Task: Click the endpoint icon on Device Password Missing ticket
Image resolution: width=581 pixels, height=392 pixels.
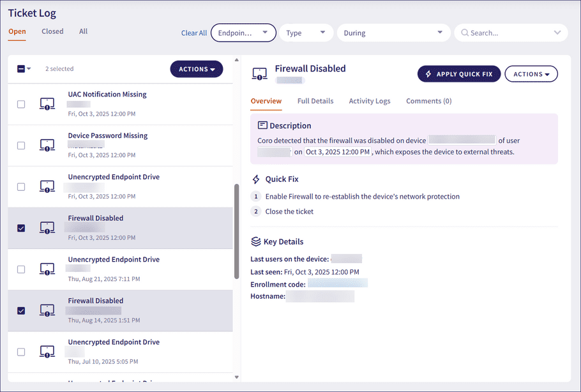Action: (47, 144)
